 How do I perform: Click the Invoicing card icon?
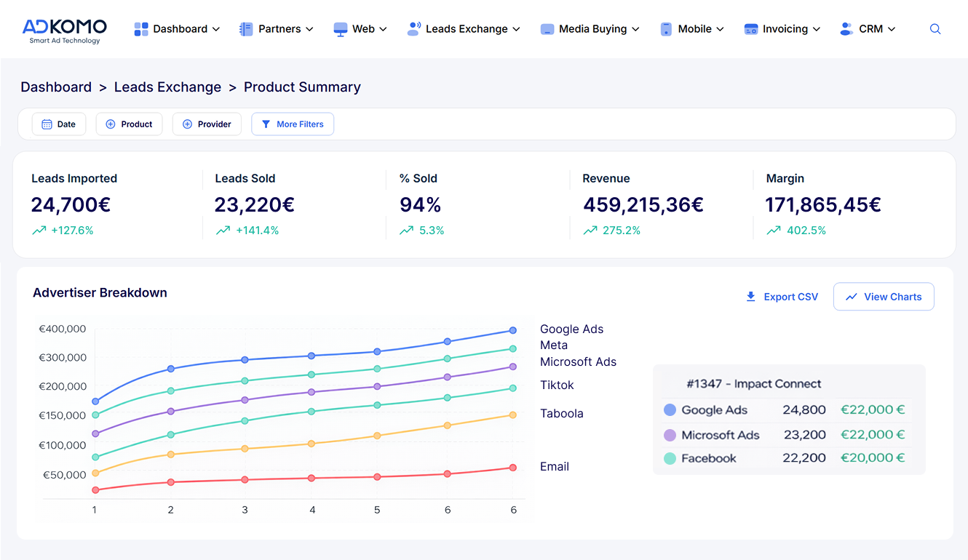[751, 29]
